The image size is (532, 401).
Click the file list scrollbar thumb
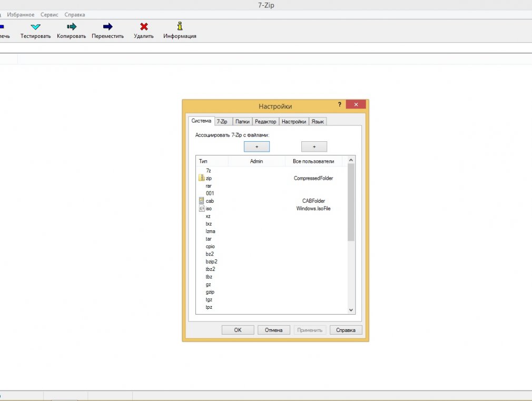pos(351,202)
